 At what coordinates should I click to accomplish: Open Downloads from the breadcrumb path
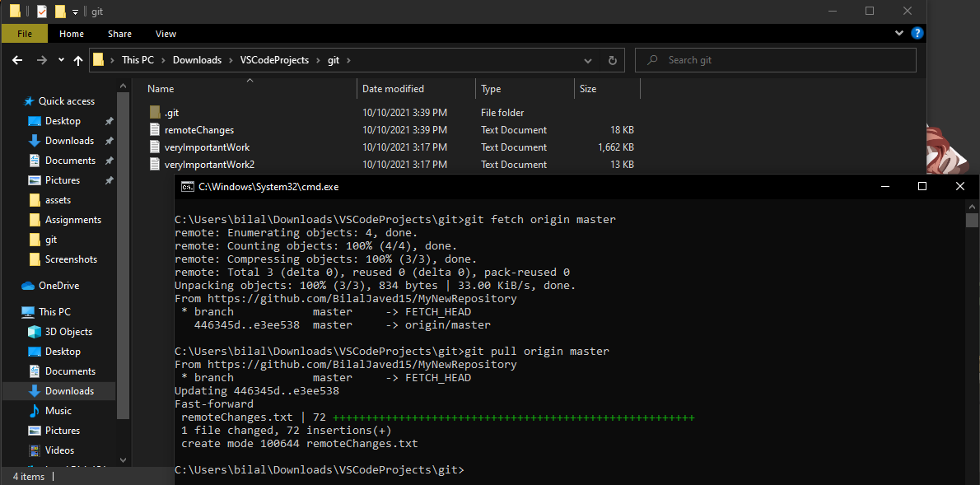198,59
